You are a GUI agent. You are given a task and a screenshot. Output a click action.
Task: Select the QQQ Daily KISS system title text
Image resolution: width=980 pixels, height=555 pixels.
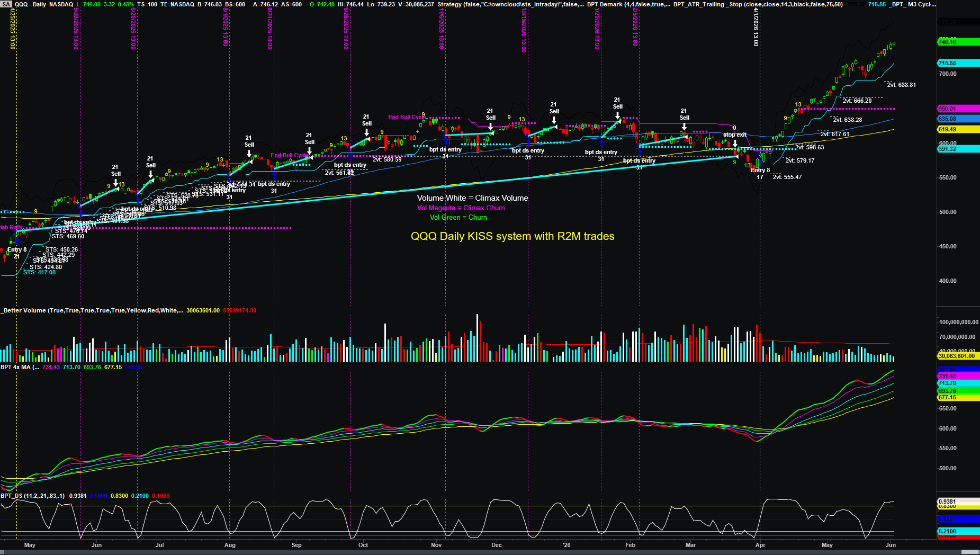pyautogui.click(x=513, y=236)
